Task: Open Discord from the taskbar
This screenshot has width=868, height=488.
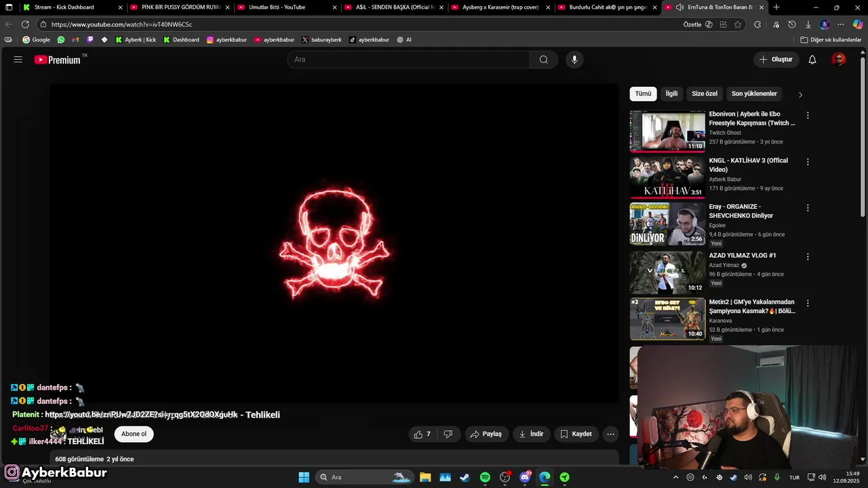Action: [x=525, y=477]
